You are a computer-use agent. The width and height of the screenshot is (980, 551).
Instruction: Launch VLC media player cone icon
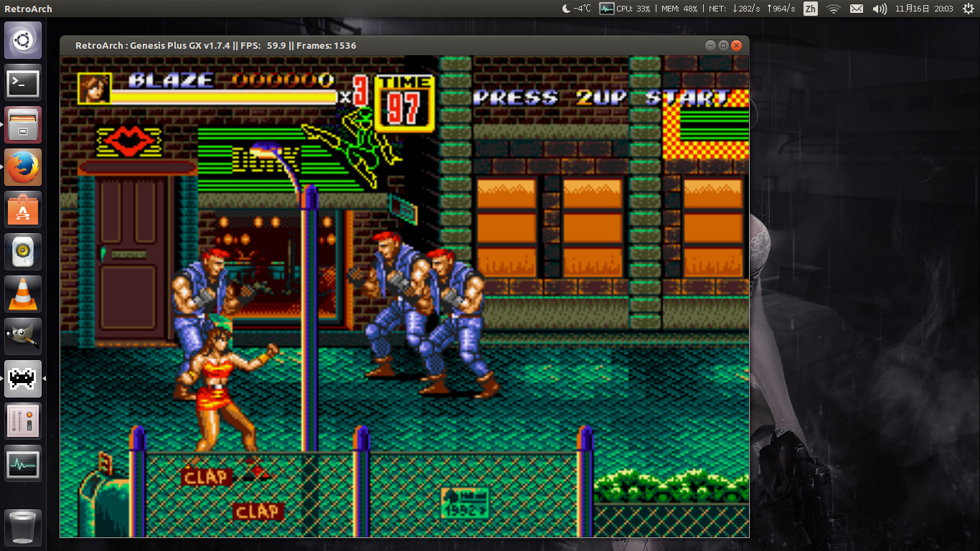point(23,294)
